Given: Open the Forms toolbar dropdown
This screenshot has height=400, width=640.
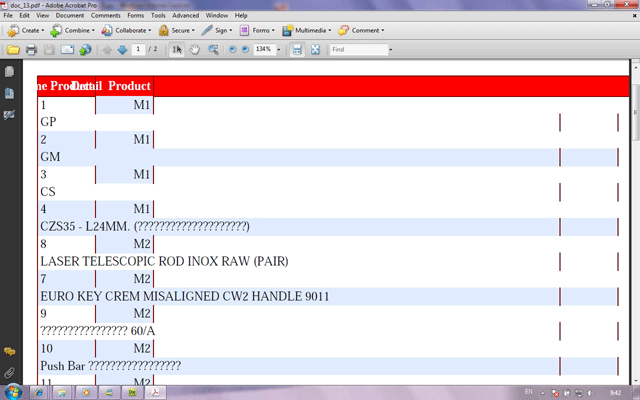Looking at the screenshot, I should pyautogui.click(x=257, y=30).
